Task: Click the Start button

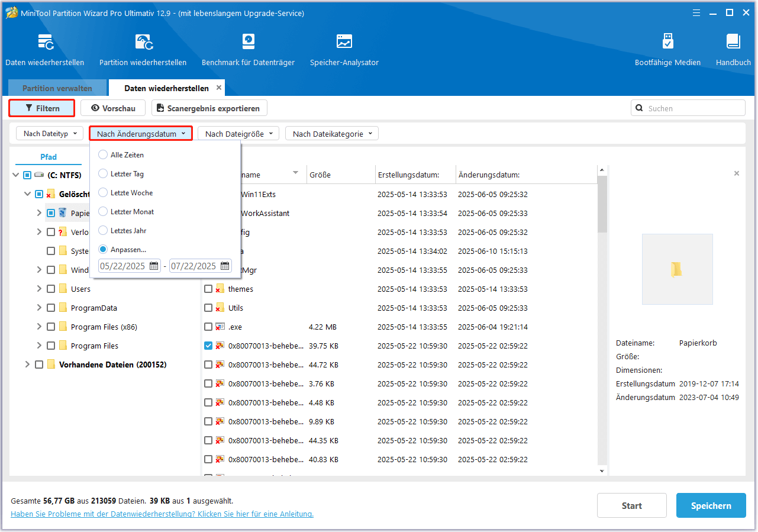Action: pos(632,506)
